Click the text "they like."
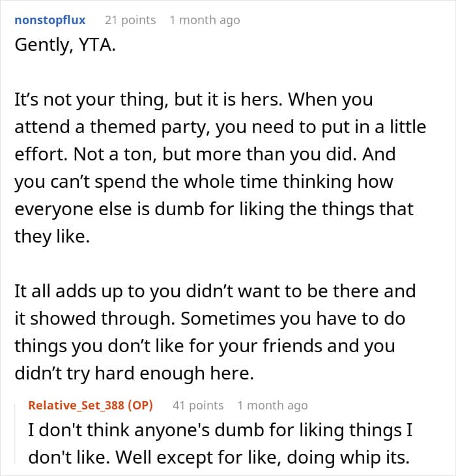Image resolution: width=456 pixels, height=476 pixels. [x=52, y=237]
